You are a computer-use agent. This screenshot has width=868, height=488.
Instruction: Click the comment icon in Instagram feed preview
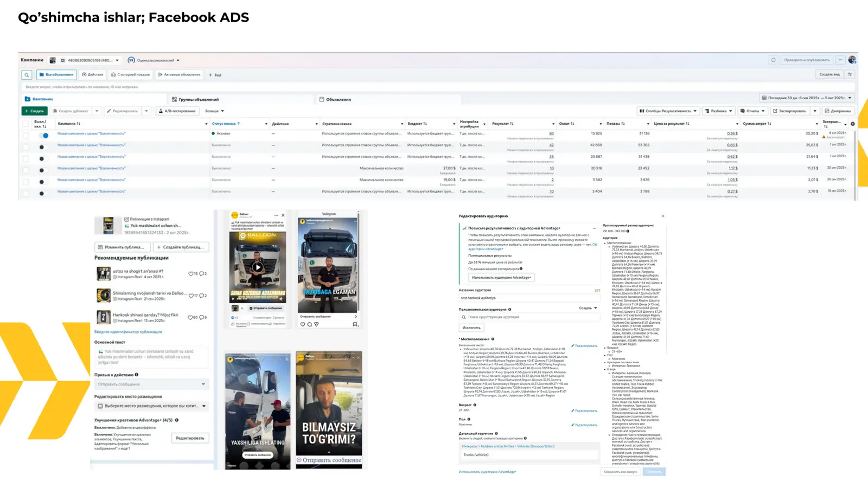tap(310, 324)
